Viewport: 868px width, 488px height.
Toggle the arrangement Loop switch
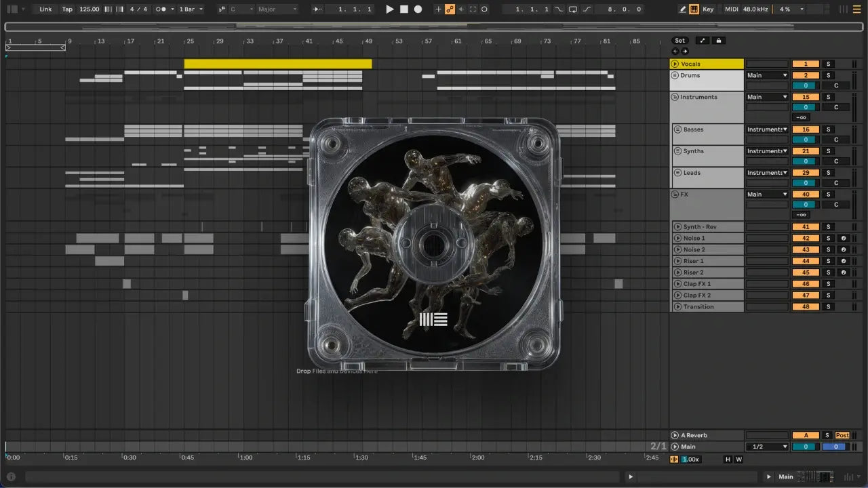click(x=573, y=9)
